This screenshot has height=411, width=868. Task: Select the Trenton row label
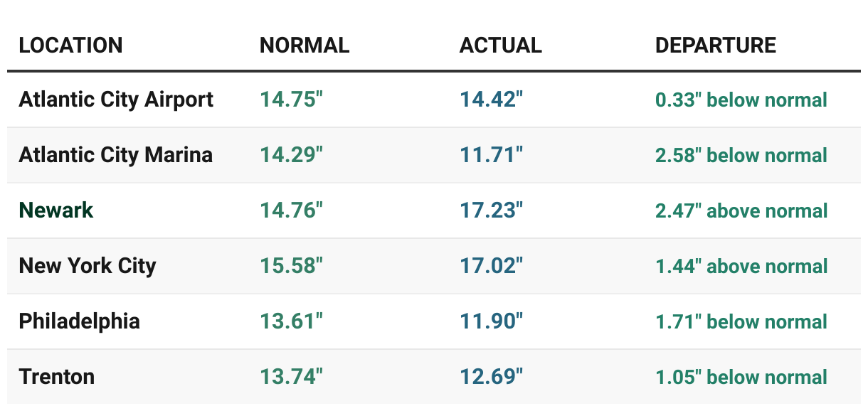pos(57,377)
